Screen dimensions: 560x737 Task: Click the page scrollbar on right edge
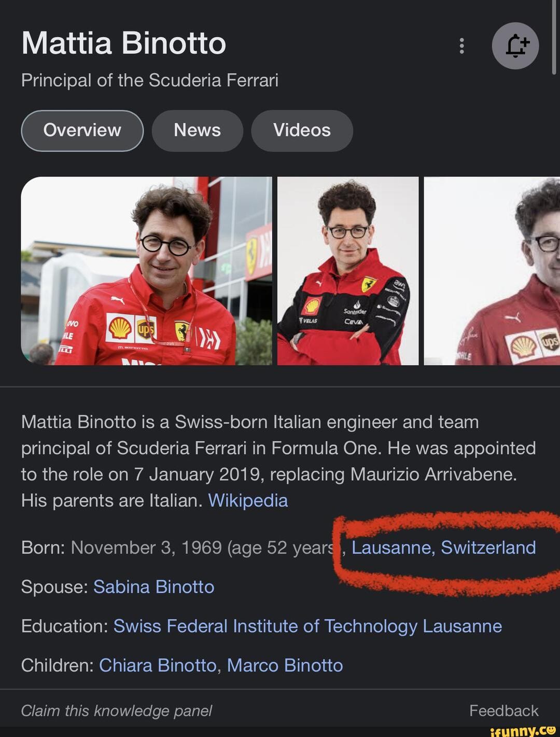(554, 36)
